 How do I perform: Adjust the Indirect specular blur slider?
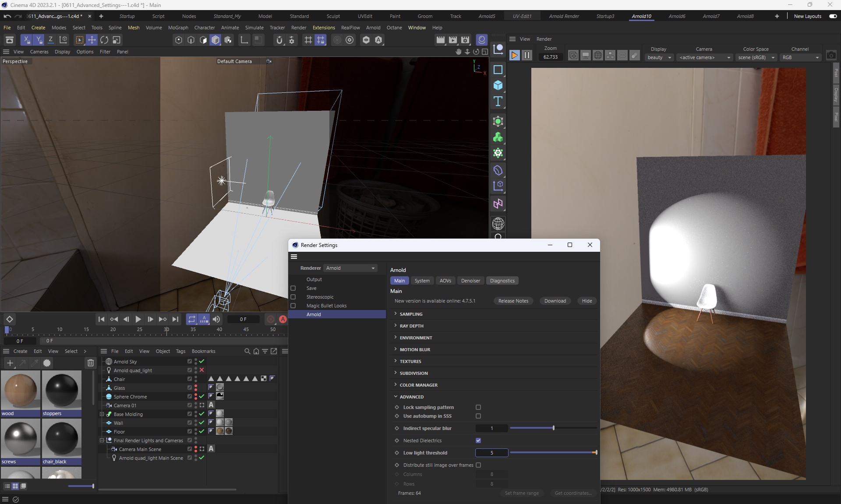click(554, 428)
